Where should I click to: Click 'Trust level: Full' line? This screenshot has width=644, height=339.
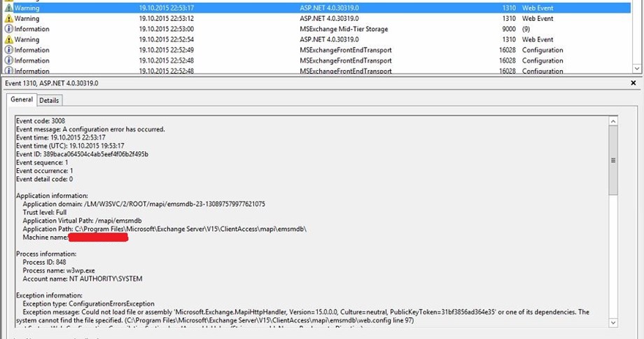(44, 212)
